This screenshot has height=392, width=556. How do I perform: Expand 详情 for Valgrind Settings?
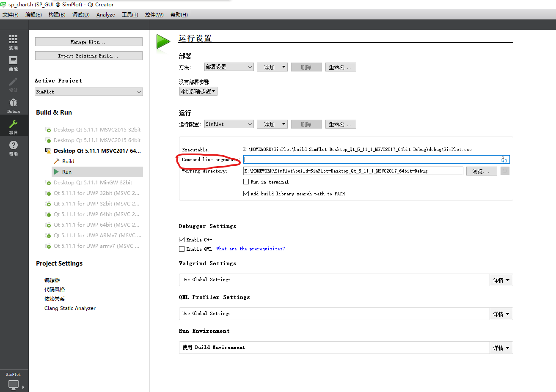[501, 280]
